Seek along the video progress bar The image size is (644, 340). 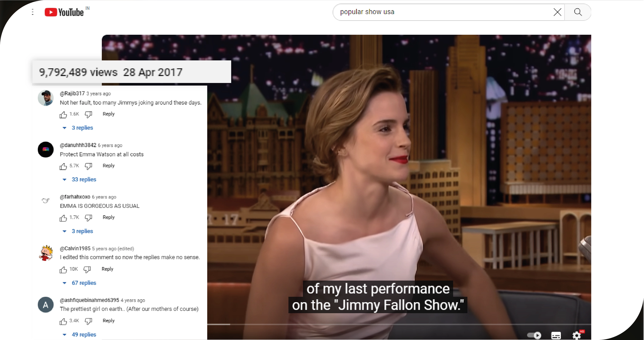tap(399, 325)
